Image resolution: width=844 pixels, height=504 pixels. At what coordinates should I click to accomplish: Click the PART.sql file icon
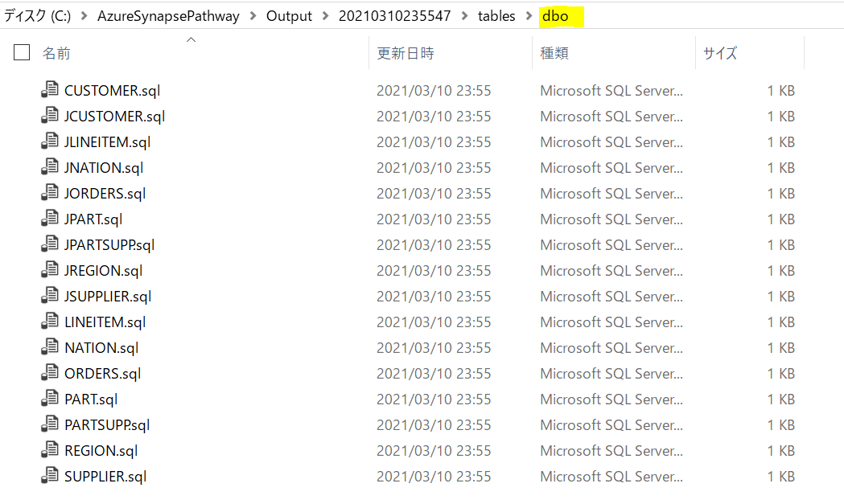tap(50, 400)
